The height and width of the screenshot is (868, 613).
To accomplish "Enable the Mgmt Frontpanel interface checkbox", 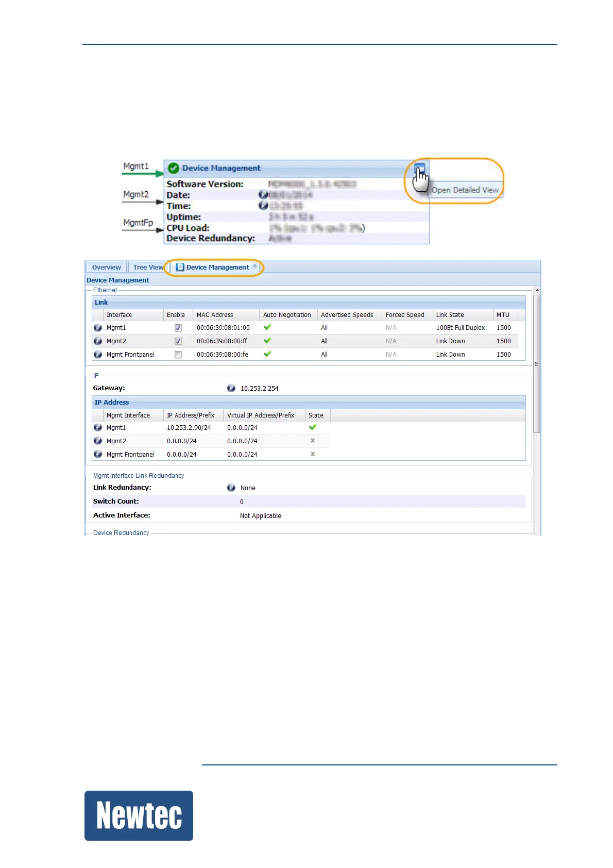I will pyautogui.click(x=178, y=355).
